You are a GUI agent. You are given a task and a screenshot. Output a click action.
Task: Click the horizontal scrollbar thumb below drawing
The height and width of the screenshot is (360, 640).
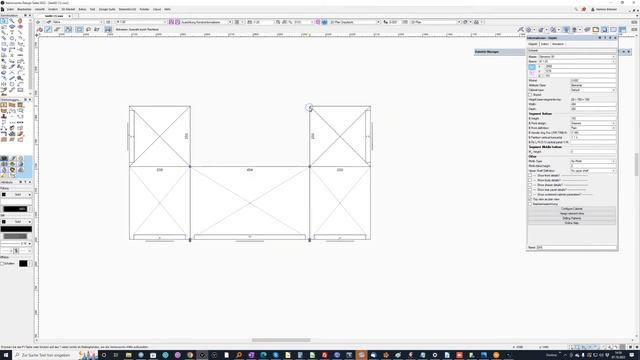281,340
